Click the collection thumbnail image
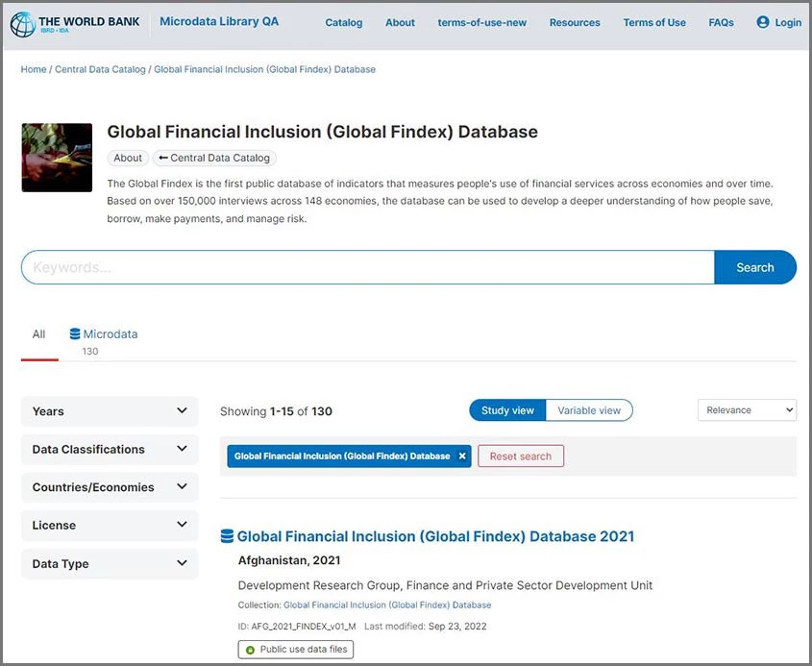812x666 pixels. pos(57,158)
